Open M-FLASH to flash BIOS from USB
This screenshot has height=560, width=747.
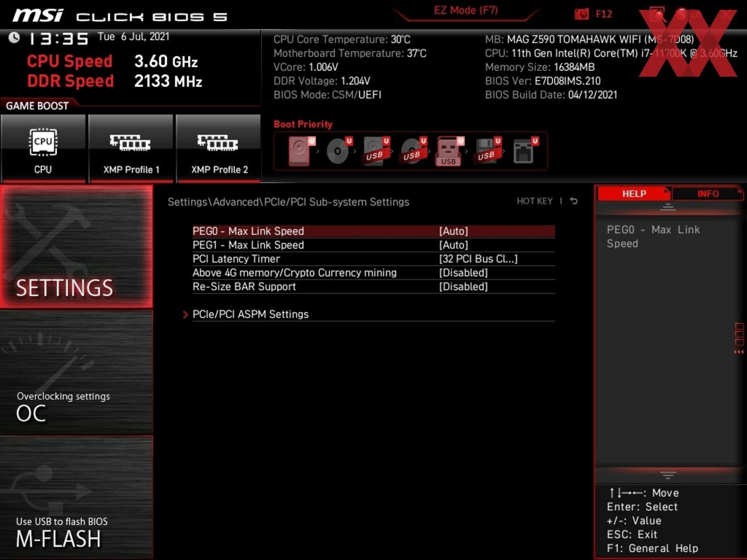(76, 498)
